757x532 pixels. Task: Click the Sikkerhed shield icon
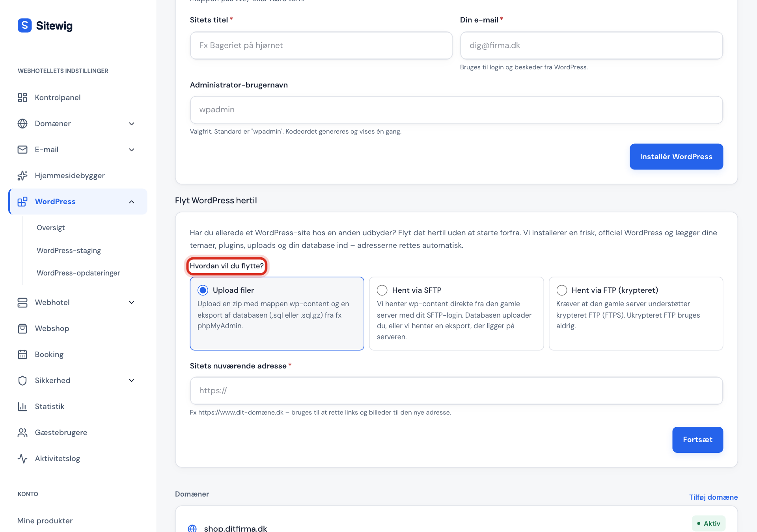22,380
